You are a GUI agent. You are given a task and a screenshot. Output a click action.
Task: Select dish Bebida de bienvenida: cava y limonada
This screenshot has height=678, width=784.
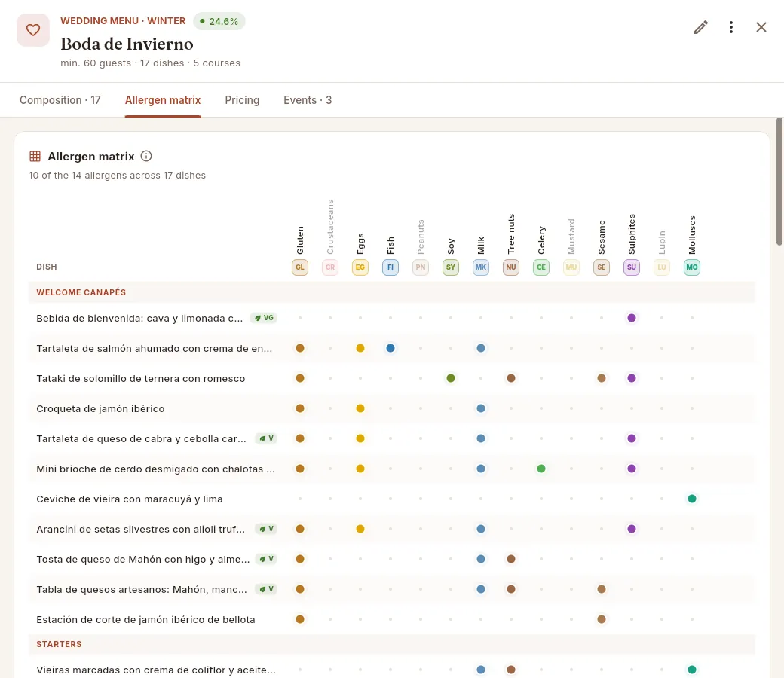click(x=139, y=318)
